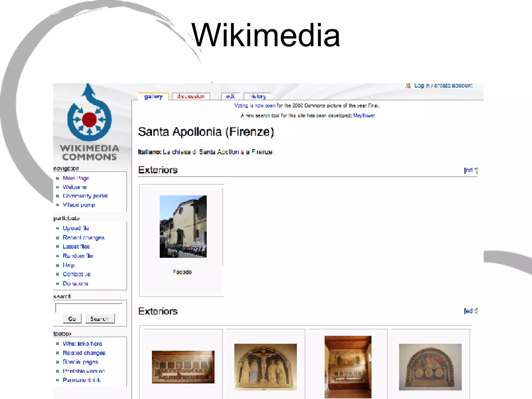Screen dimensions: 532x399
Task: Open the Facade church photo thumbnail
Action: pos(183,227)
